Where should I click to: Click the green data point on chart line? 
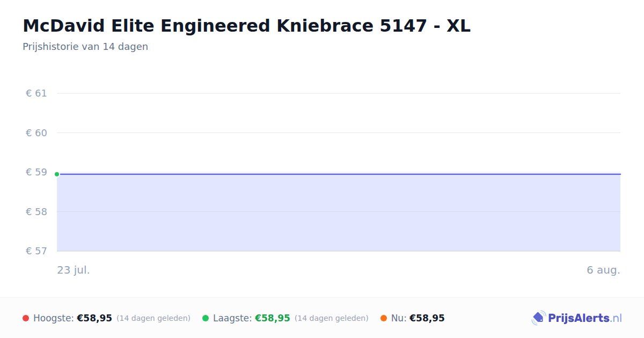coord(57,174)
